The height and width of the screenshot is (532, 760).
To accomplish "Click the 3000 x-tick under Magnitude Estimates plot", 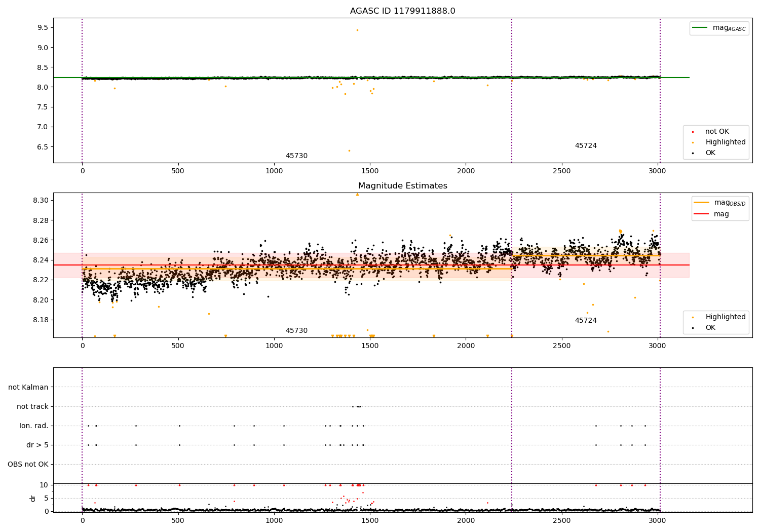I will (x=657, y=346).
